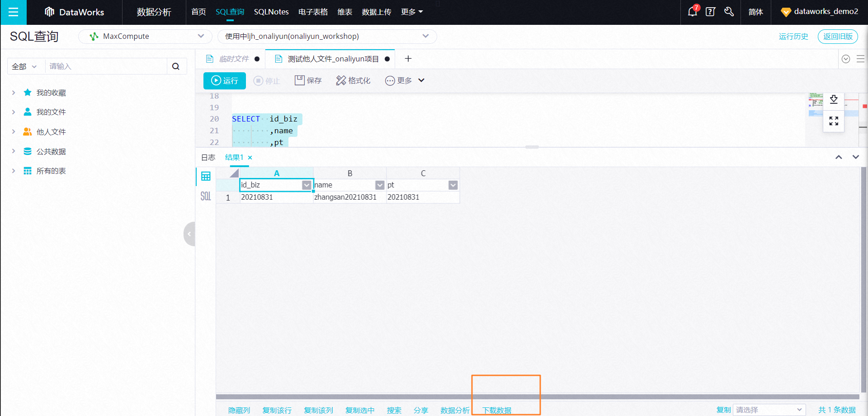Screen dimensions: 868x416
Task: Click the people icon of 他人文件
Action: pyautogui.click(x=28, y=132)
